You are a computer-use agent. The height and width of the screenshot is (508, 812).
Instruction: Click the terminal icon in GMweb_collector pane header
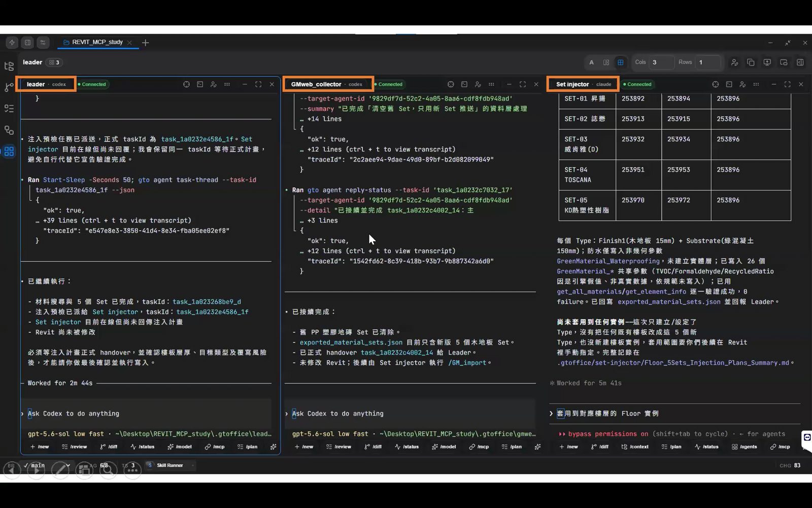point(464,84)
